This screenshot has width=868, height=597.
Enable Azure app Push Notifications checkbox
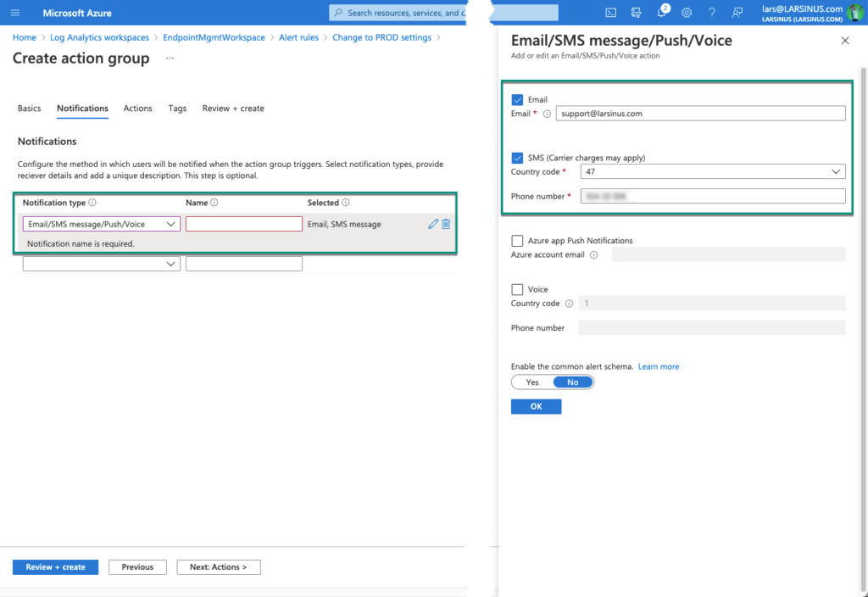tap(517, 241)
